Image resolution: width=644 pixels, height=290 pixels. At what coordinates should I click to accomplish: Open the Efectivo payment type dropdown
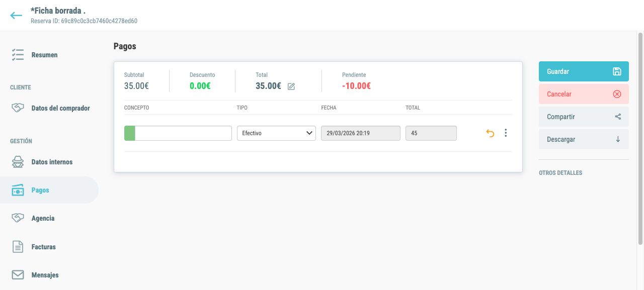[x=276, y=133]
